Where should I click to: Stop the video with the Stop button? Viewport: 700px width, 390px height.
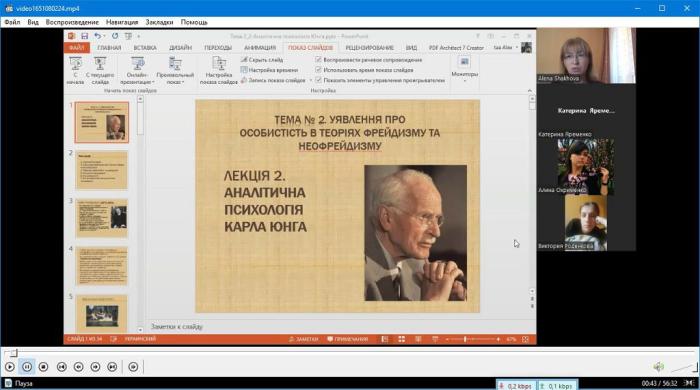pos(43,367)
